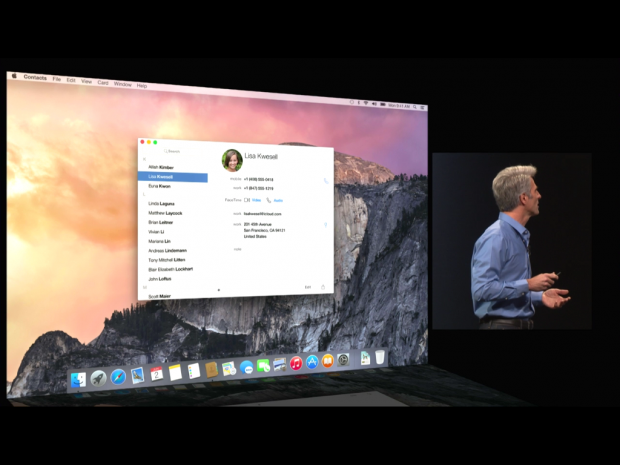620x465 pixels.
Task: Start FaceTime Audio call link
Action: pos(278,201)
